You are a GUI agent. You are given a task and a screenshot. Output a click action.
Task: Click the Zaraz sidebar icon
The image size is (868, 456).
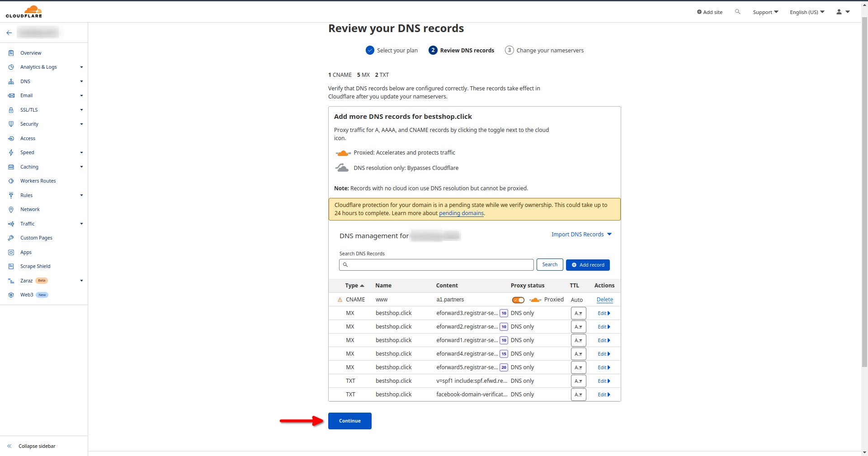(11, 281)
